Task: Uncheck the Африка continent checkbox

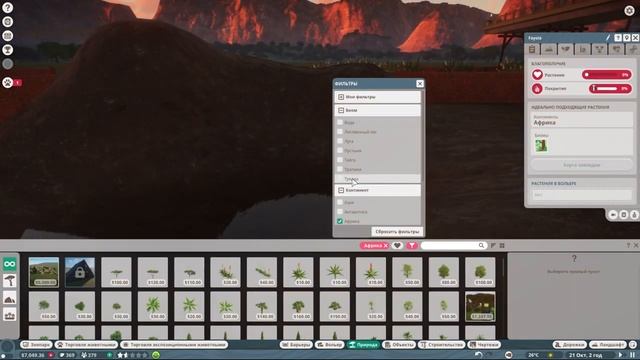Action: (x=340, y=221)
